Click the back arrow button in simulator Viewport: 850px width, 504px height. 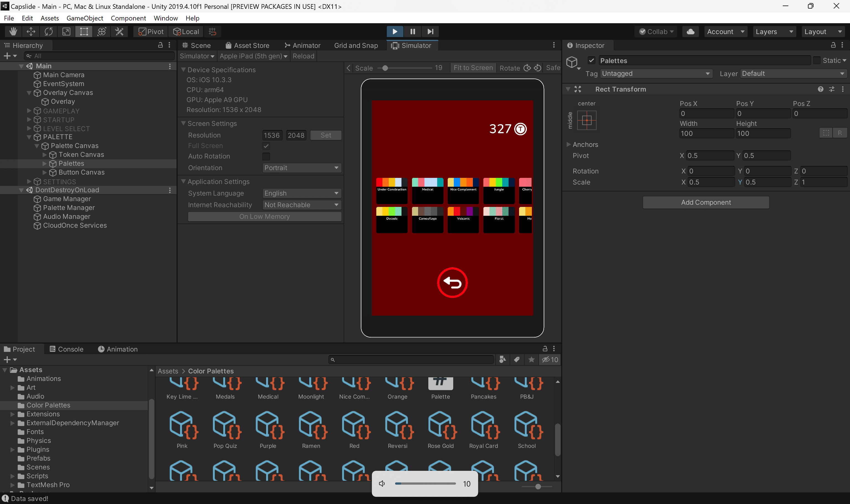[x=452, y=282]
